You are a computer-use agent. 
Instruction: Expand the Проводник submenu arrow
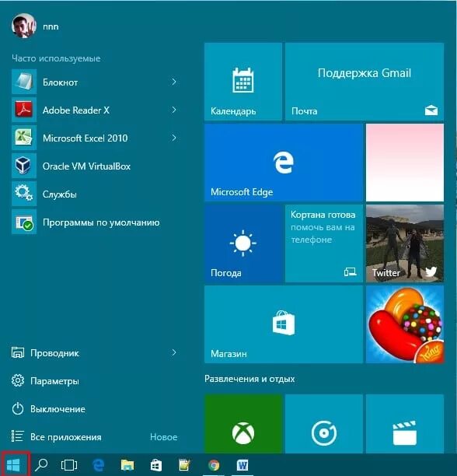tap(174, 352)
